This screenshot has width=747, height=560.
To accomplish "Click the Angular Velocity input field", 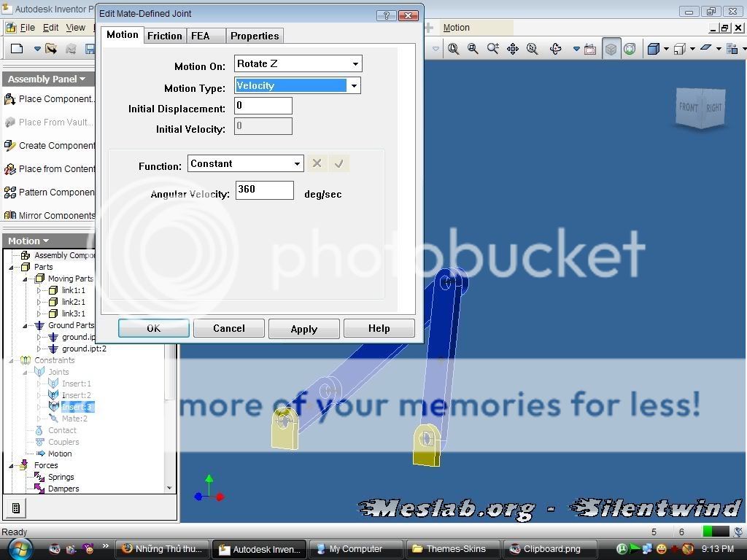I will 264,190.
